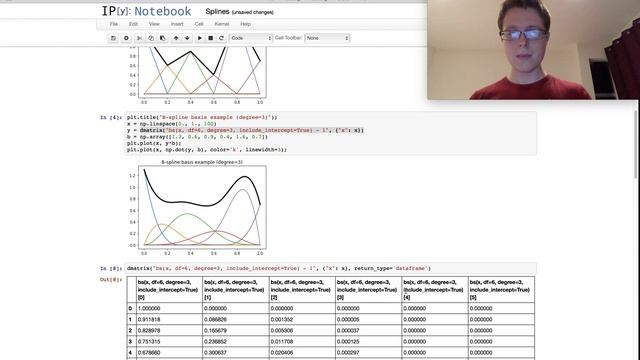This screenshot has height=360, width=640.
Task: Move the cell down with arrow icon
Action: click(187, 38)
